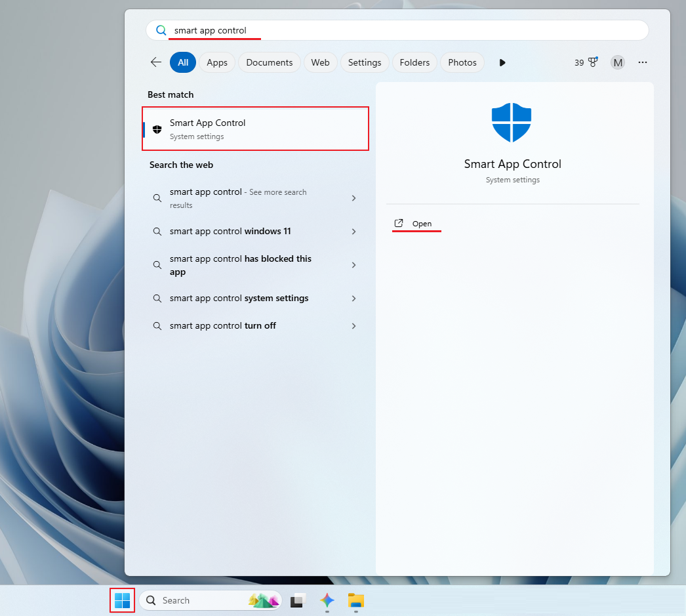
Task: Click the search text field containing 'smart app control'
Action: click(397, 30)
